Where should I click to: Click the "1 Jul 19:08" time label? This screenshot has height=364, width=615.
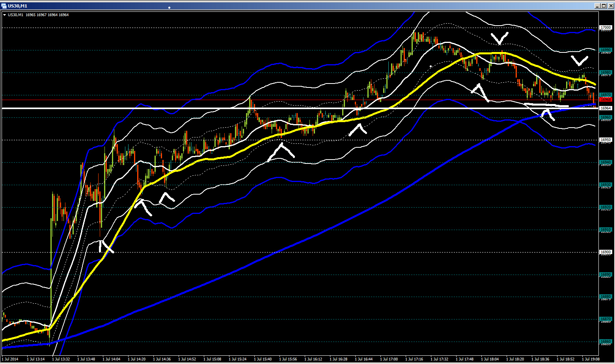click(591, 359)
